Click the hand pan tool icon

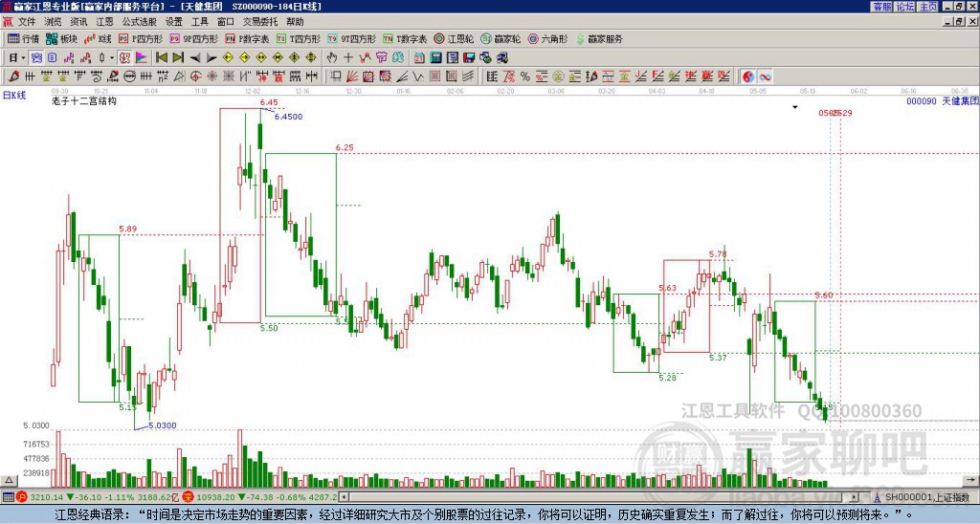coord(332,58)
